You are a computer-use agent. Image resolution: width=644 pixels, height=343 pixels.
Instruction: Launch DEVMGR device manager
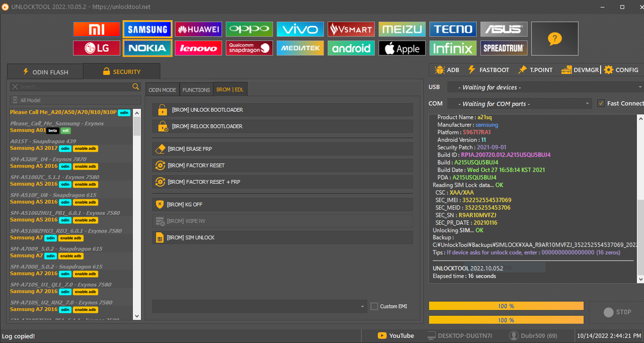click(580, 70)
